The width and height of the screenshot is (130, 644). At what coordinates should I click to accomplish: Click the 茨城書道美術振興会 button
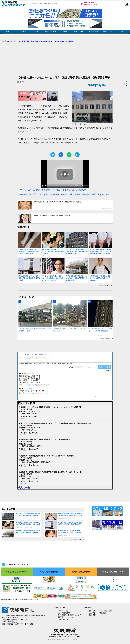pos(81,571)
